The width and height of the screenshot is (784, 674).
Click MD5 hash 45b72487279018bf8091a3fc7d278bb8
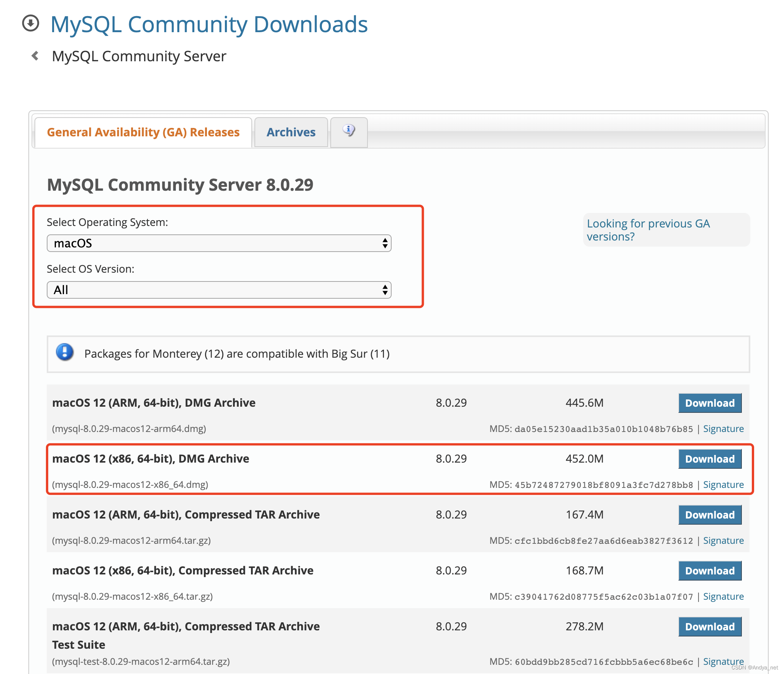pyautogui.click(x=604, y=485)
